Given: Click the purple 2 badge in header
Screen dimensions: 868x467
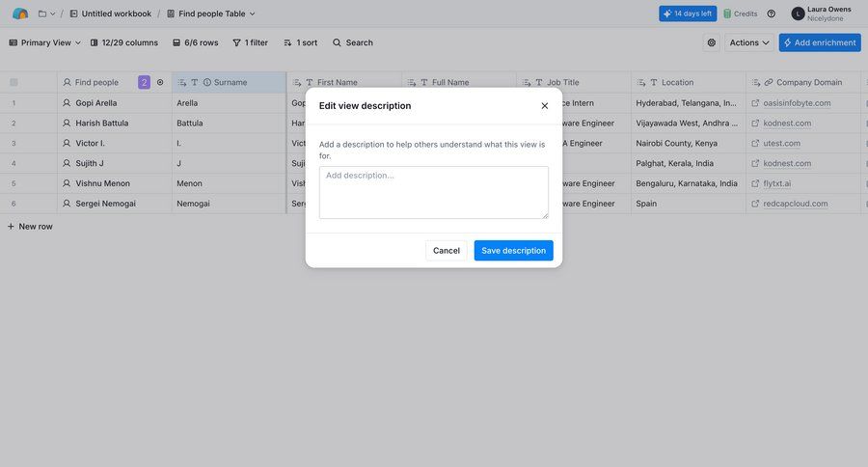Looking at the screenshot, I should (x=144, y=83).
